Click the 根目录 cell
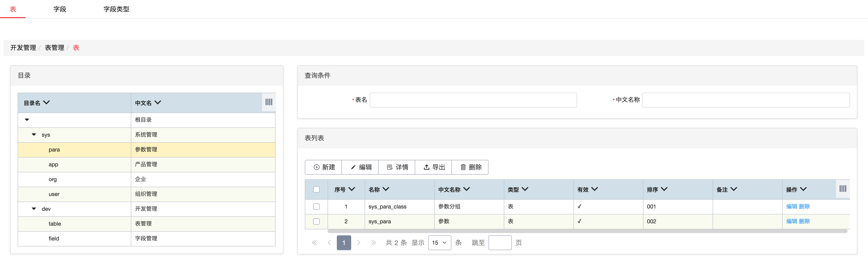 tap(203, 120)
